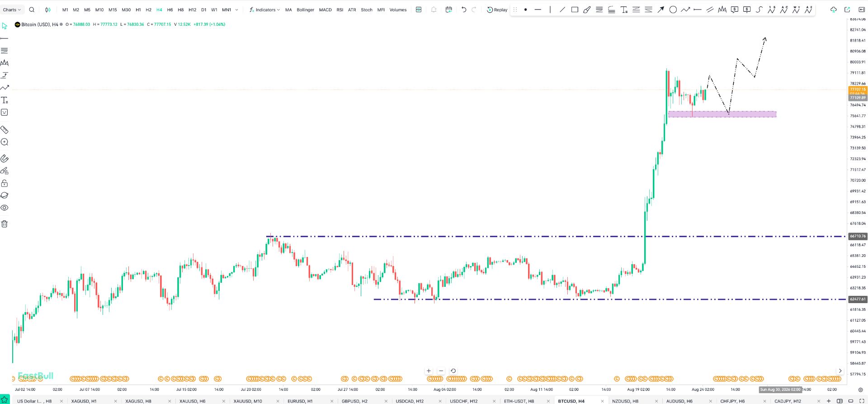The image size is (868, 404).
Task: Select the dot marker drawing tool
Action: click(x=525, y=10)
